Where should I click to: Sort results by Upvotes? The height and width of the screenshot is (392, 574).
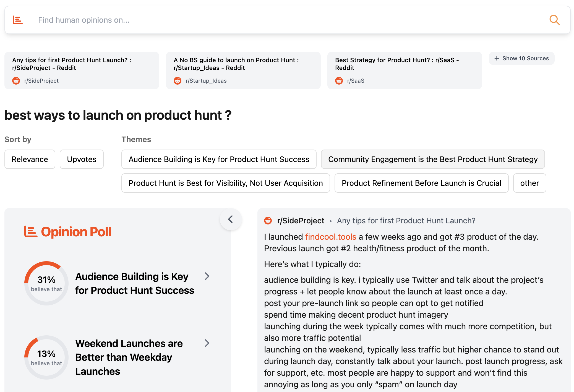click(x=82, y=159)
